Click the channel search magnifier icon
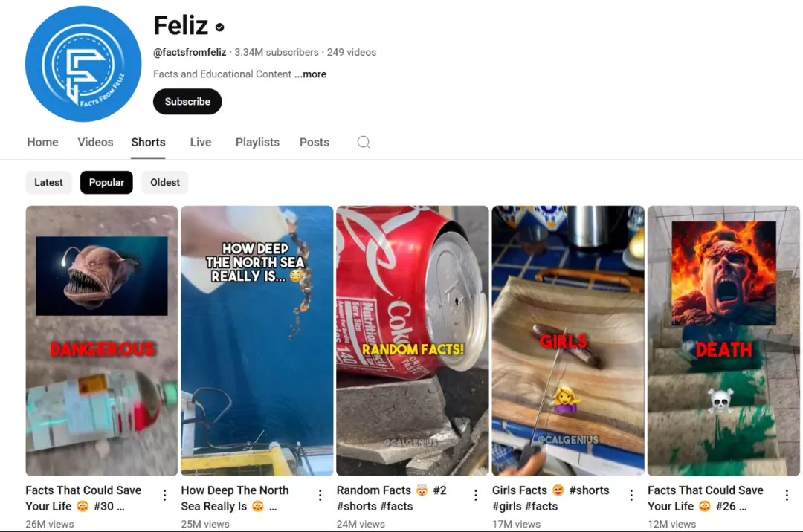The image size is (803, 532). tap(364, 142)
